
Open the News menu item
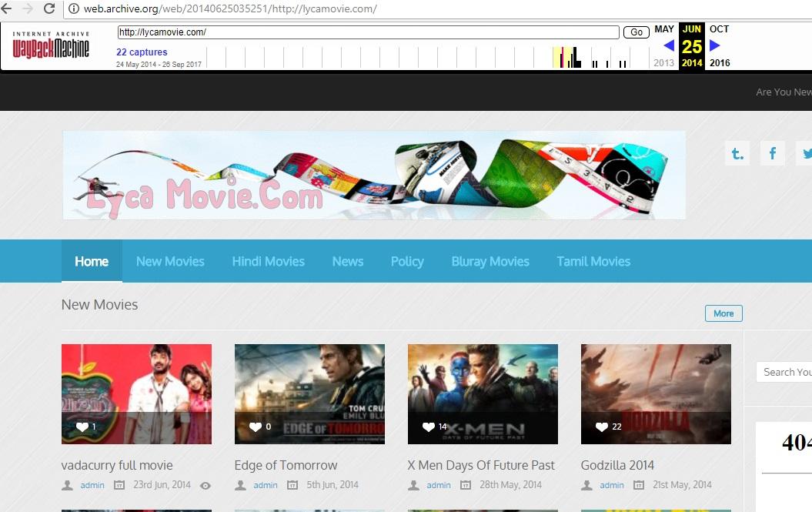click(347, 261)
